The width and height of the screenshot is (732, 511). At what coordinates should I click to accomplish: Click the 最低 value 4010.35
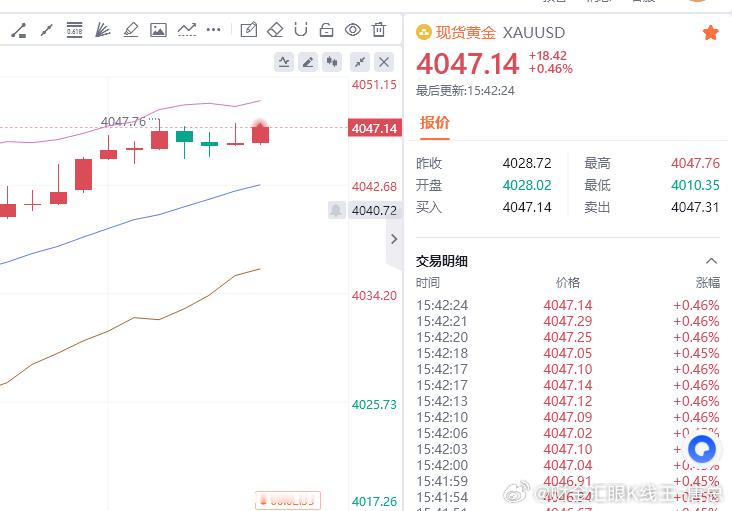click(x=696, y=185)
